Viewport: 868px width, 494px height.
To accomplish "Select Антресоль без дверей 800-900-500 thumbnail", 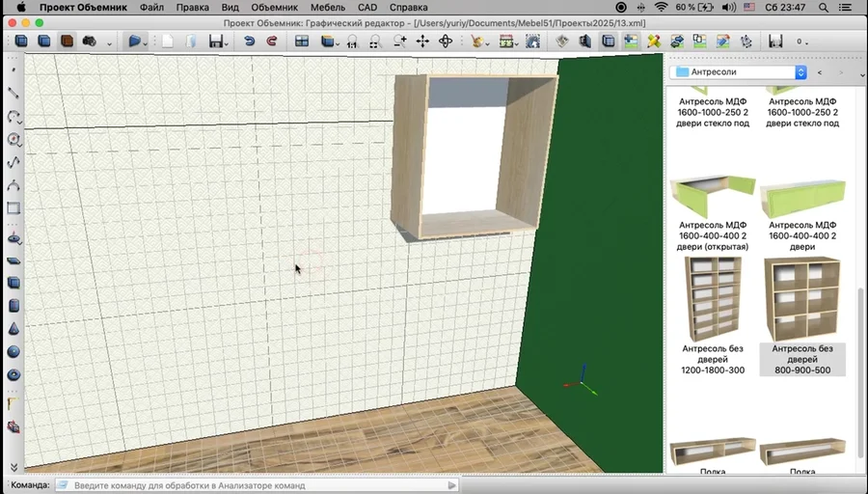I will (802, 299).
